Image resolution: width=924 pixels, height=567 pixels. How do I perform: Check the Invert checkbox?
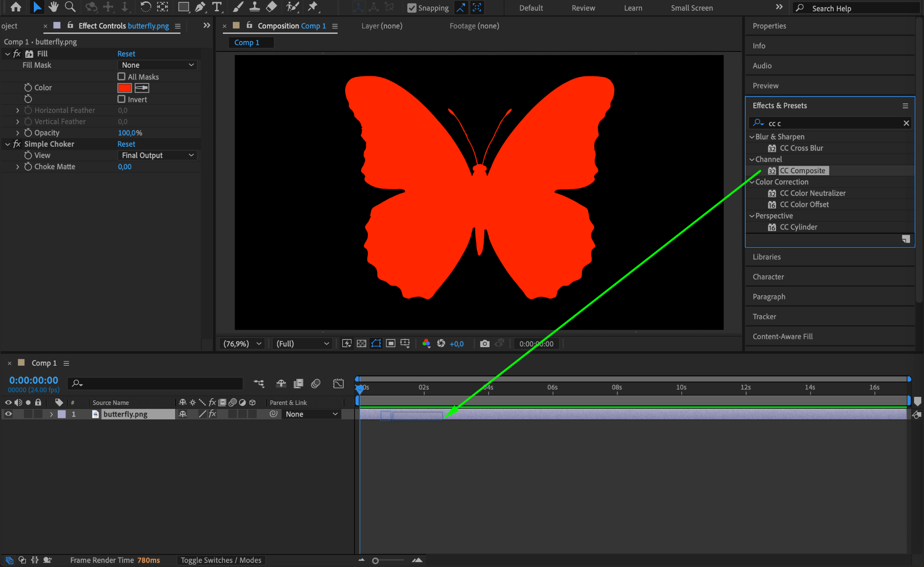(x=121, y=99)
